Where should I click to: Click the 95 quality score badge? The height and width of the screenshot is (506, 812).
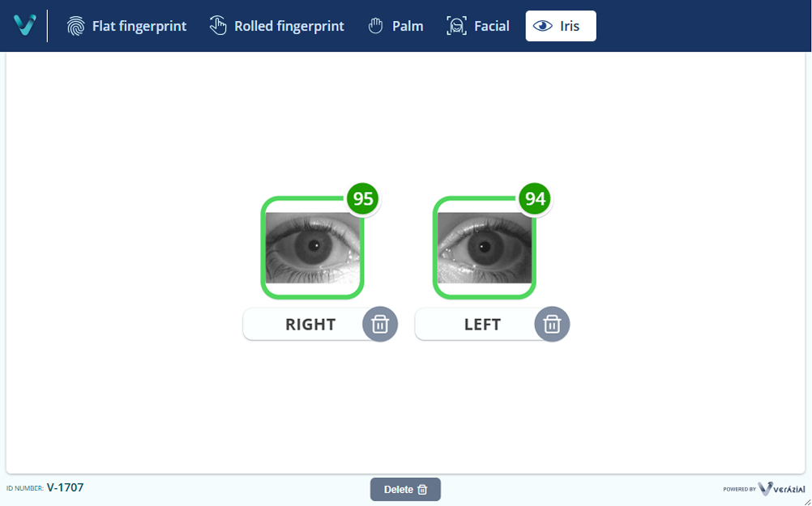(x=363, y=199)
